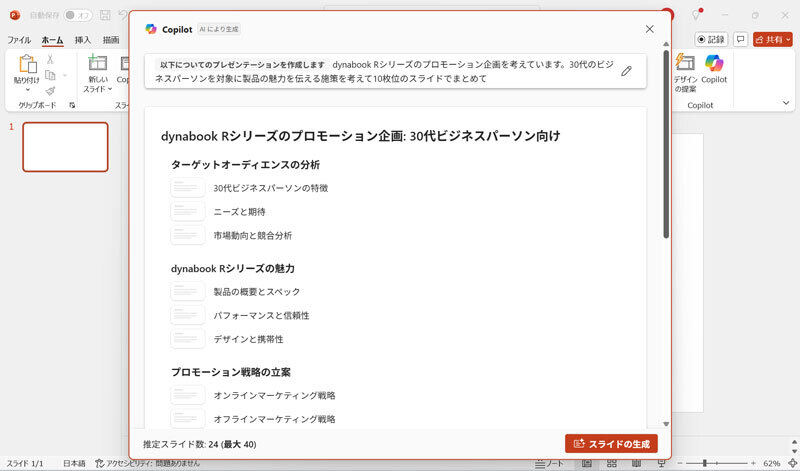The height and width of the screenshot is (471, 800).
Task: Click the outline scroll-up arrow in Copilot dialog
Action: (x=666, y=44)
